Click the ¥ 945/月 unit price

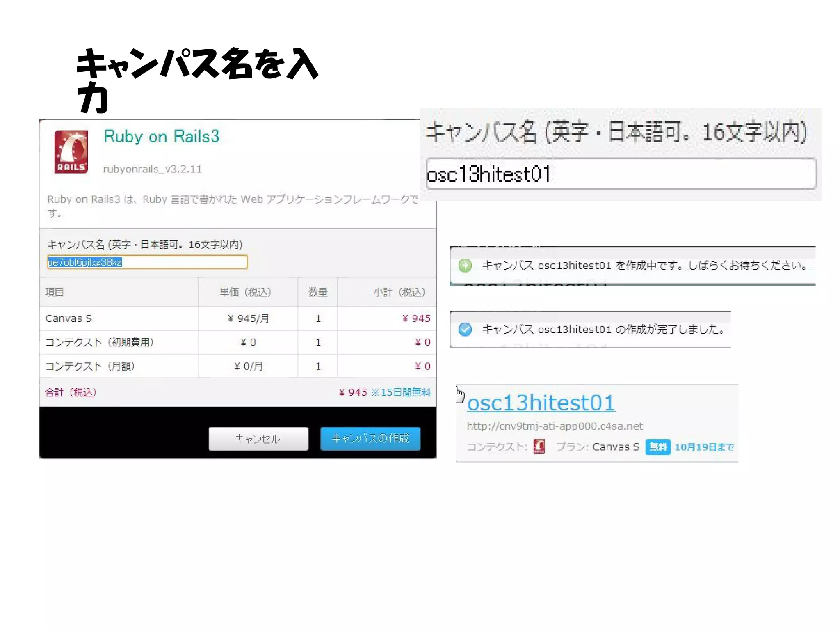pos(248,318)
